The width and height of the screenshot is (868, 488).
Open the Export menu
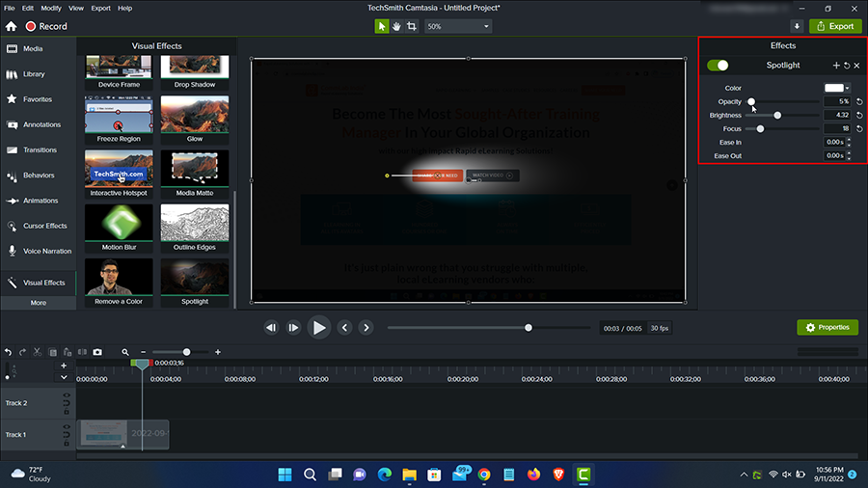[x=100, y=8]
